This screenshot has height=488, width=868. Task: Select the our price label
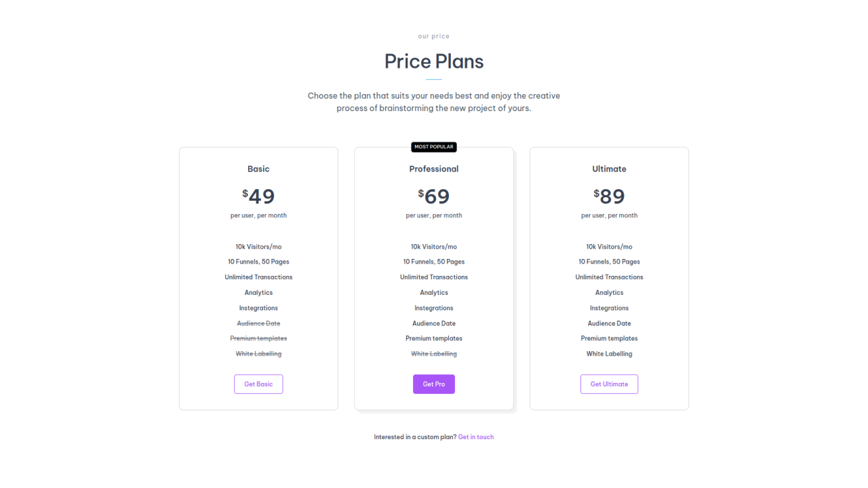[x=433, y=36]
